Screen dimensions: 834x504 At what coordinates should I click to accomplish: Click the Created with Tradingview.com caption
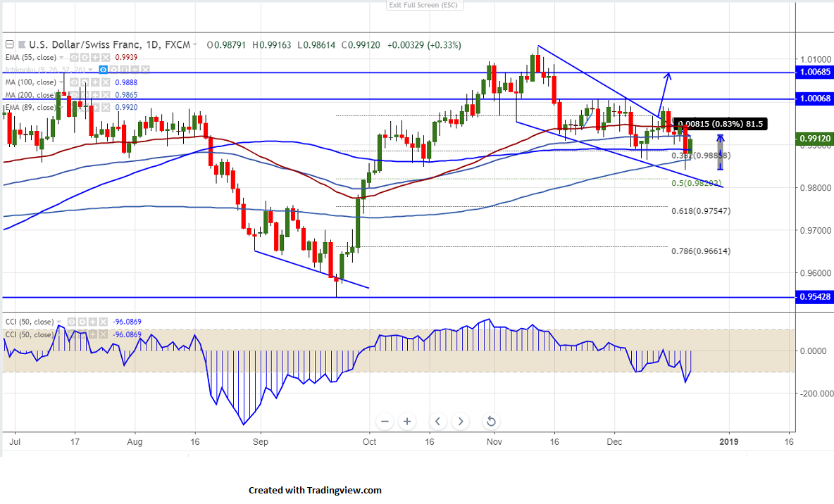pyautogui.click(x=315, y=490)
